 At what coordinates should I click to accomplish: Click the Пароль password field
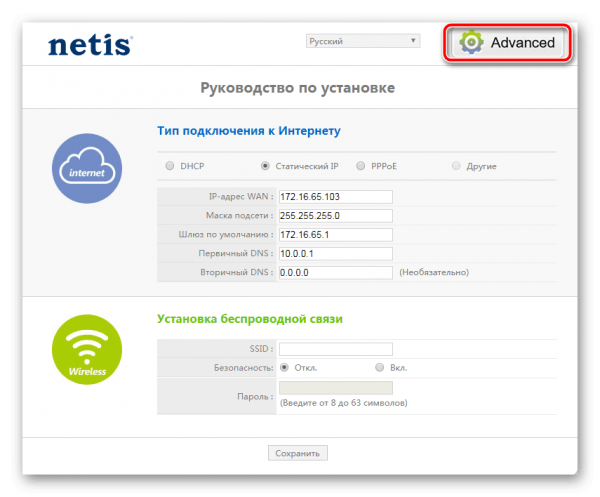click(x=336, y=389)
